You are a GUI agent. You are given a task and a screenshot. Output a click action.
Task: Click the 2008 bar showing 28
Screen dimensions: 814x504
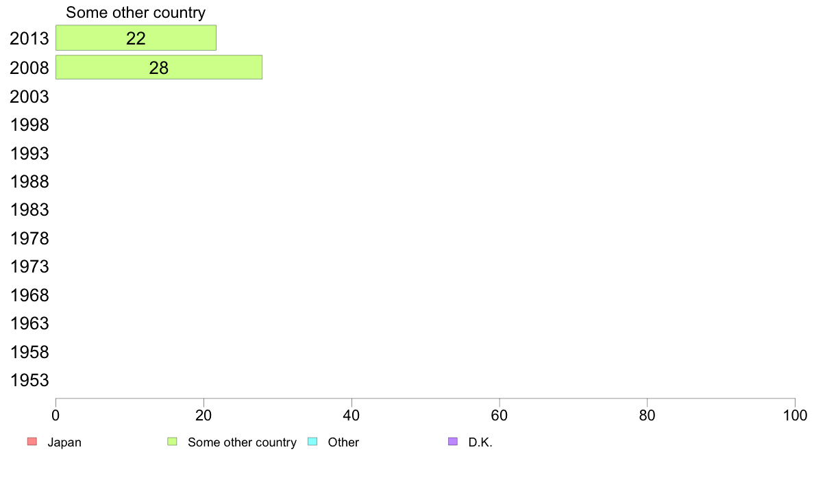(159, 68)
